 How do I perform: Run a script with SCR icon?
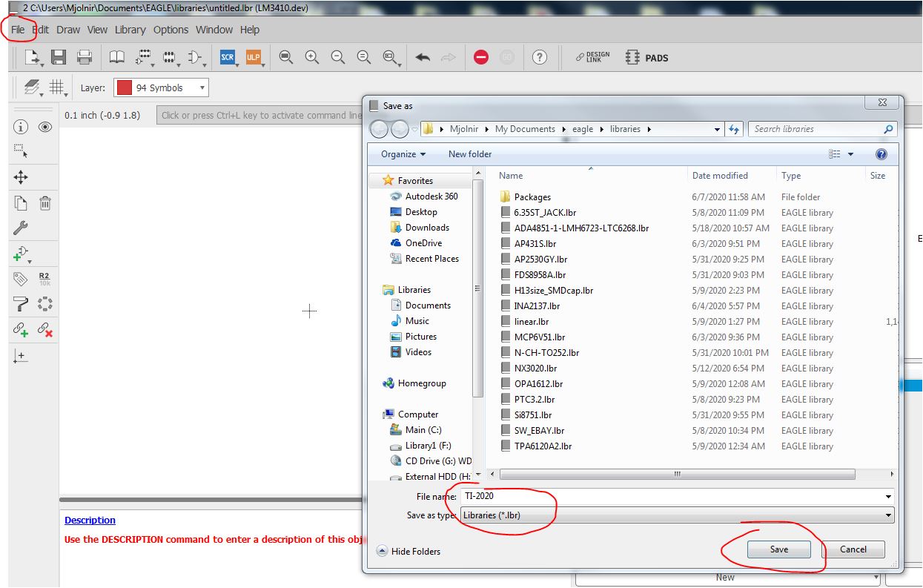(228, 57)
